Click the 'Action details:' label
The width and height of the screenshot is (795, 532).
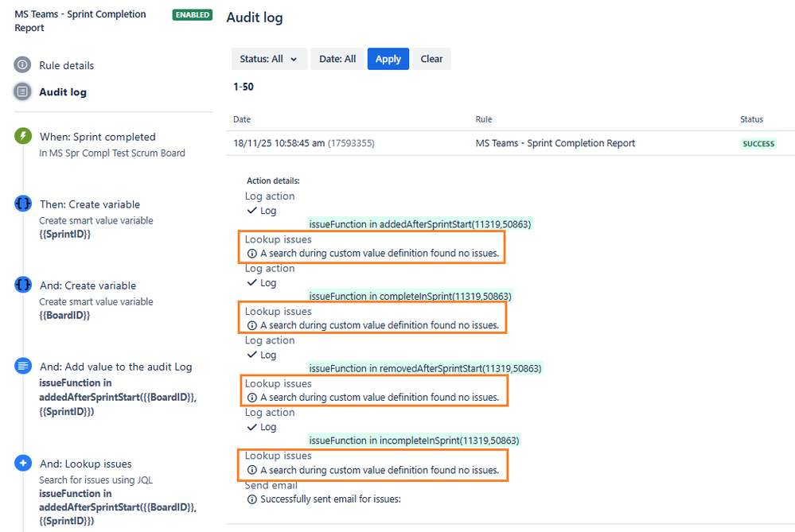[x=273, y=181]
